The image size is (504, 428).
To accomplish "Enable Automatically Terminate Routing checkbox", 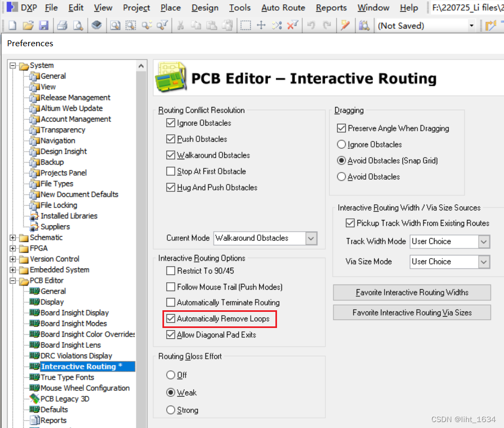I will point(171,302).
